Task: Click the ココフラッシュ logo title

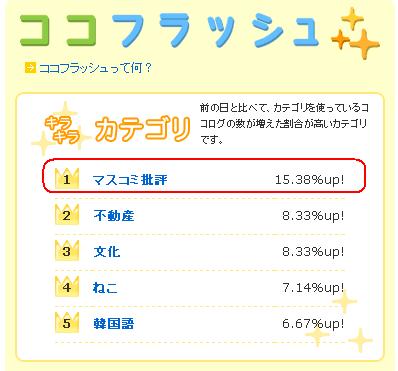Action: [169, 30]
